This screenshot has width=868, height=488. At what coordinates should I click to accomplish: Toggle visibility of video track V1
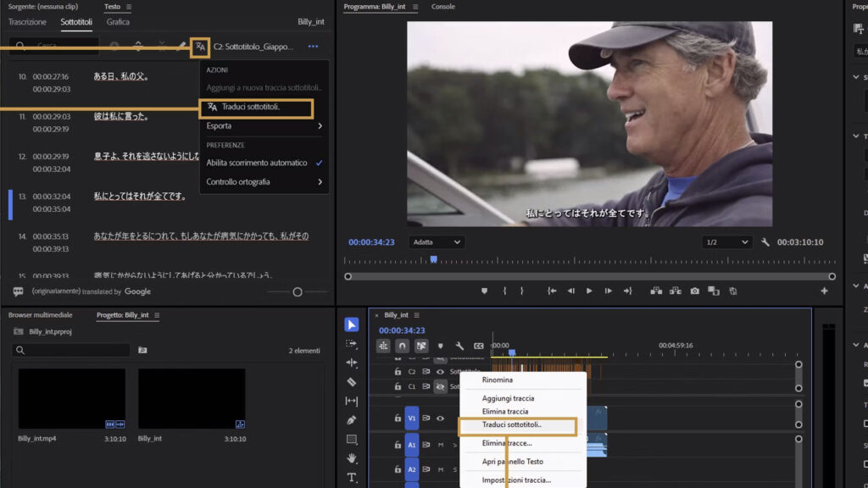[x=441, y=419]
